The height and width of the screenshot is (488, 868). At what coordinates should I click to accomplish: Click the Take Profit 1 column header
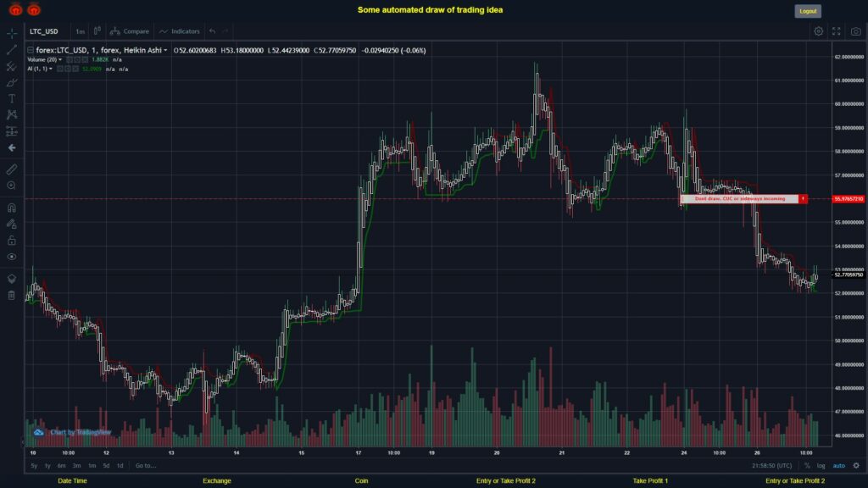pos(650,481)
